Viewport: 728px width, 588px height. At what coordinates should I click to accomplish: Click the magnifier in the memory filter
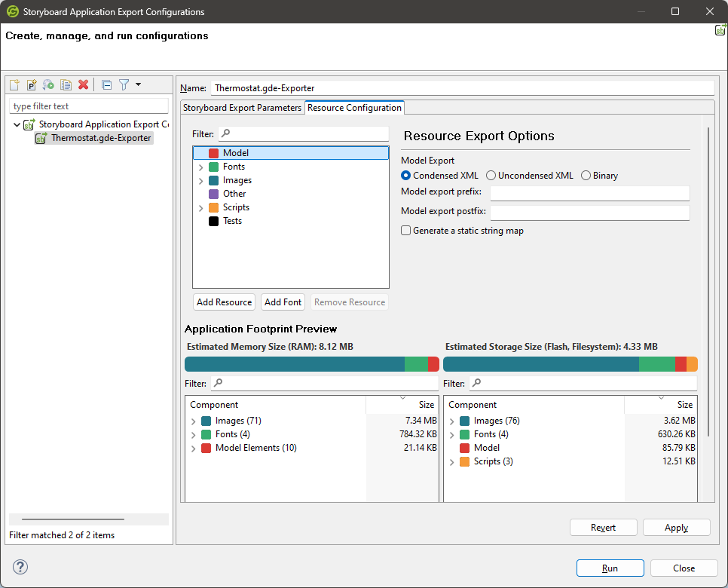tap(218, 383)
